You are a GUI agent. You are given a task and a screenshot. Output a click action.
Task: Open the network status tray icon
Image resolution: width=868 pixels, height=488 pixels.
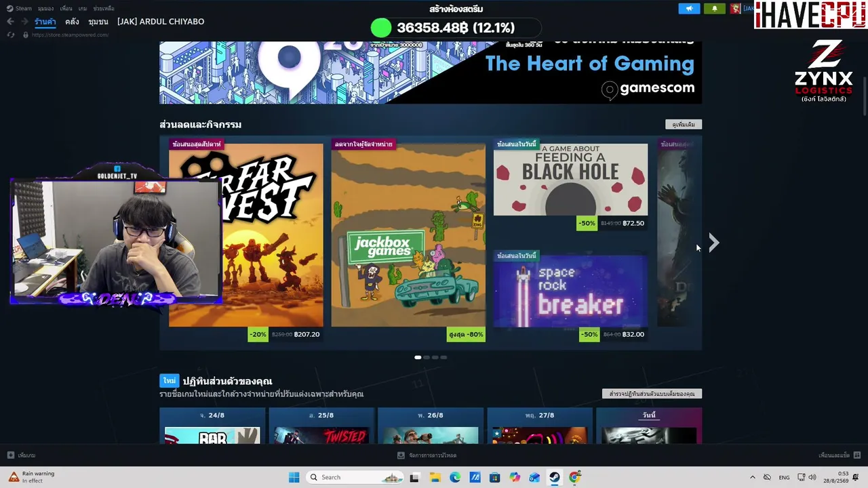click(x=801, y=477)
